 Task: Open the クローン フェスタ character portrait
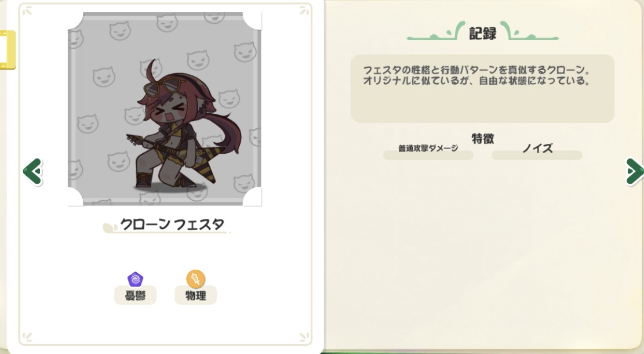[x=164, y=109]
